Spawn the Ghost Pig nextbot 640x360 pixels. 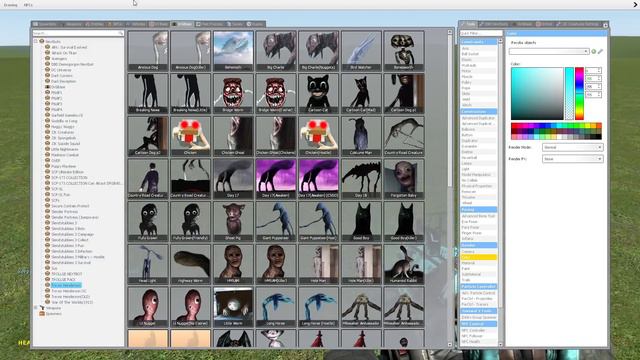(233, 221)
